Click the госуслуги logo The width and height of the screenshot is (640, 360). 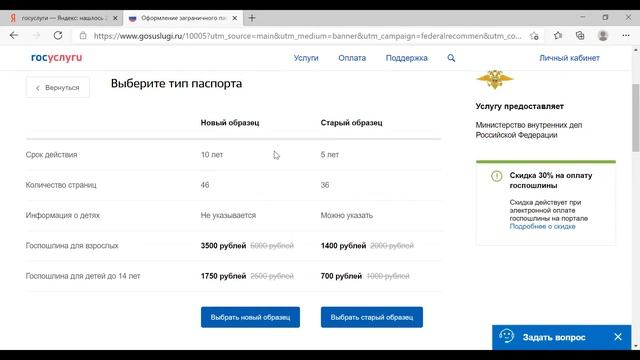click(x=56, y=58)
